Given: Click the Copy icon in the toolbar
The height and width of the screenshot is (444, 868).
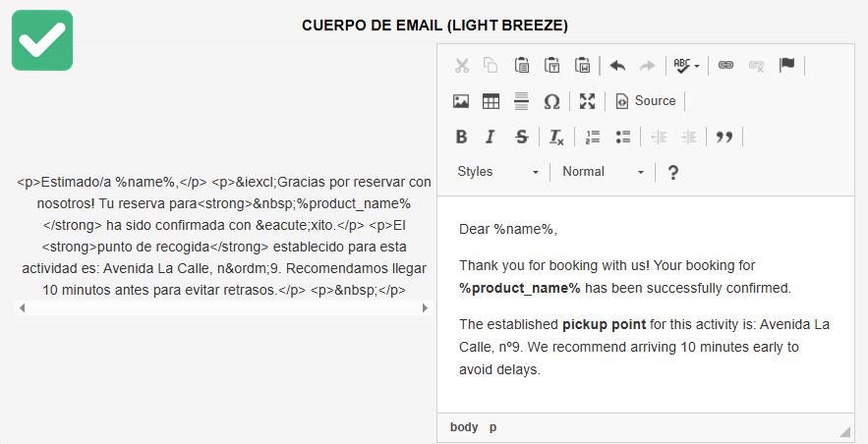Looking at the screenshot, I should tap(491, 65).
